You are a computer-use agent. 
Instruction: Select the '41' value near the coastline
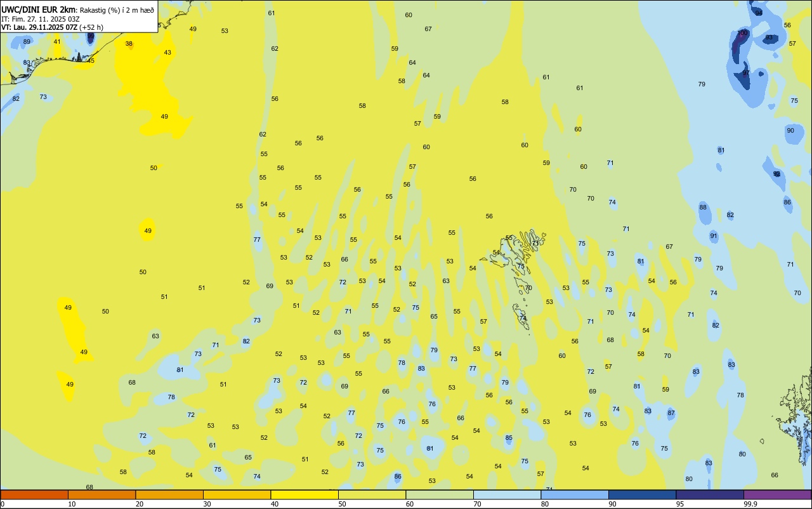(x=57, y=42)
